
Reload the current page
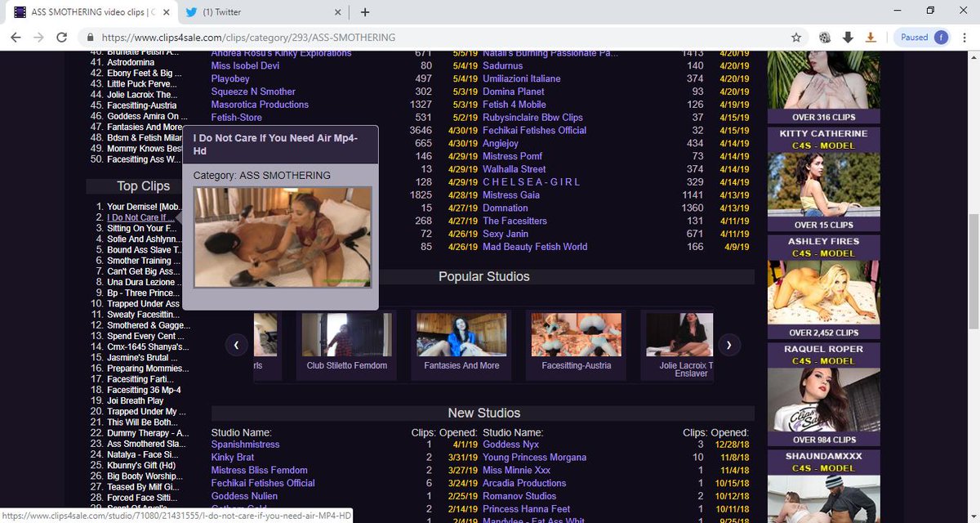[x=62, y=38]
